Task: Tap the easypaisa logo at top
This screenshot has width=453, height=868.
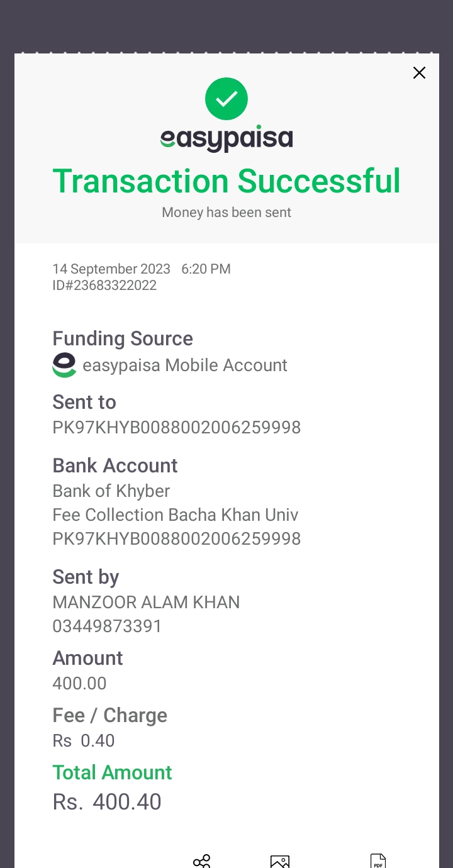Action: pyautogui.click(x=226, y=138)
